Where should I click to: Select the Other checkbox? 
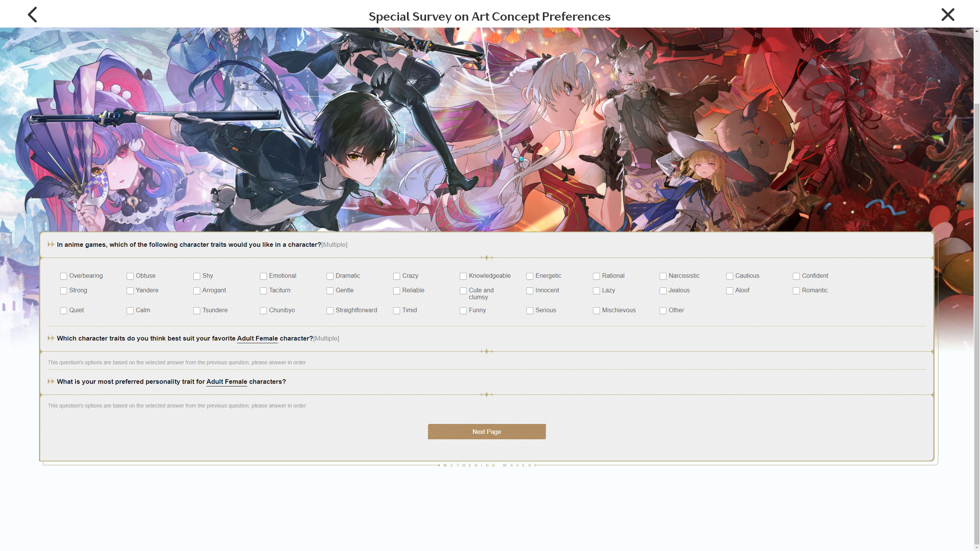pos(663,311)
